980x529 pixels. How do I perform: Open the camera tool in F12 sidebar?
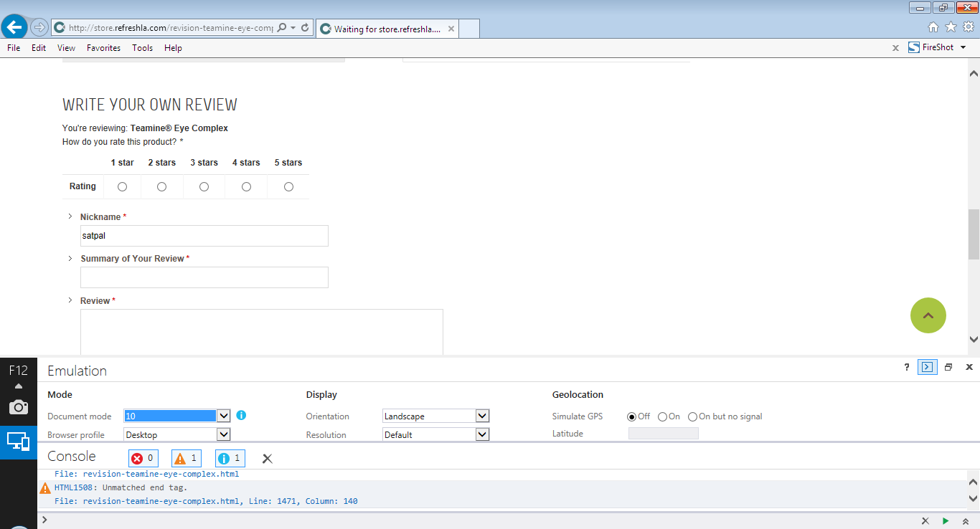[x=19, y=407]
